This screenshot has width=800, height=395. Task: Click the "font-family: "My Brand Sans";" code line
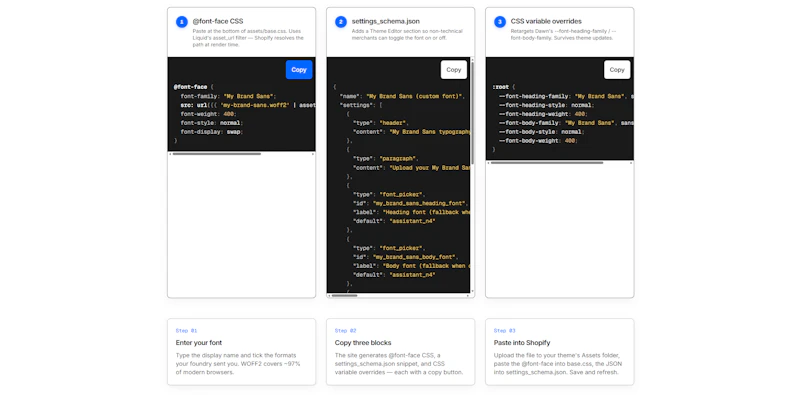[x=228, y=96]
